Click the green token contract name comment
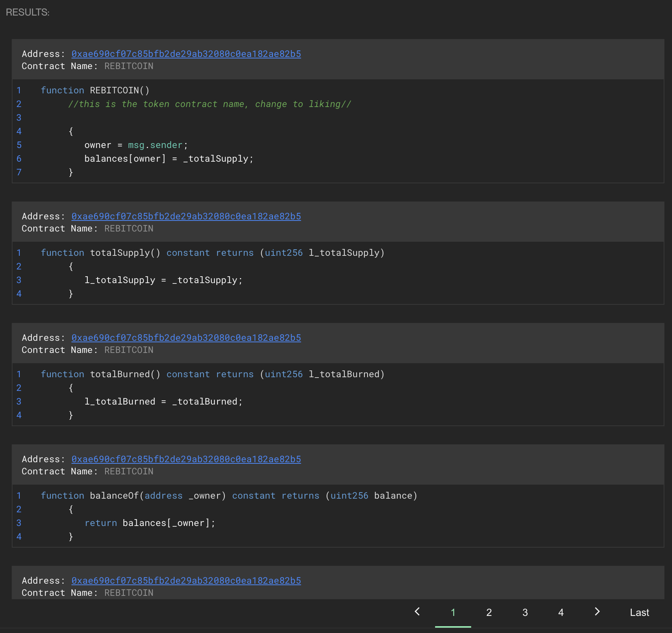The height and width of the screenshot is (633, 672). pyautogui.click(x=210, y=104)
